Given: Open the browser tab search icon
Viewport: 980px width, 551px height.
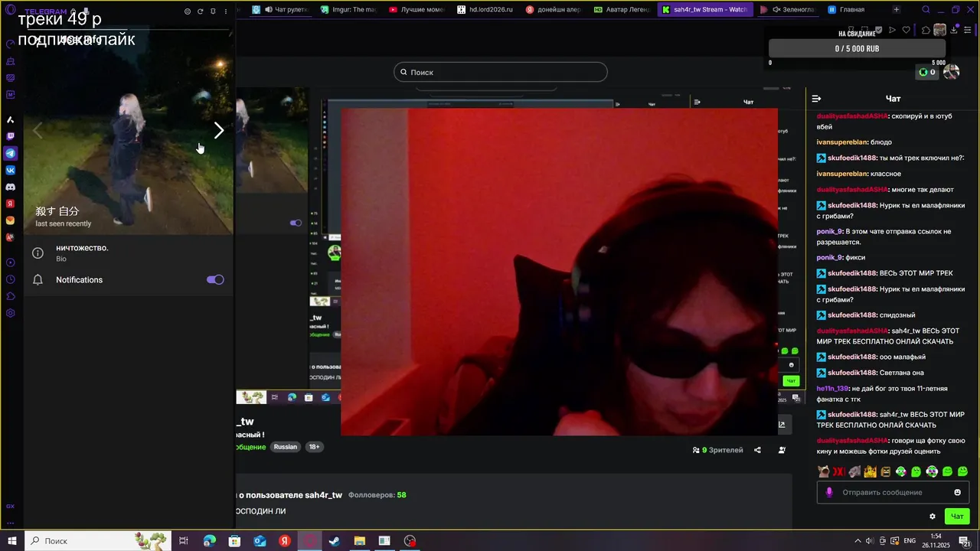Looking at the screenshot, I should pos(926,10).
